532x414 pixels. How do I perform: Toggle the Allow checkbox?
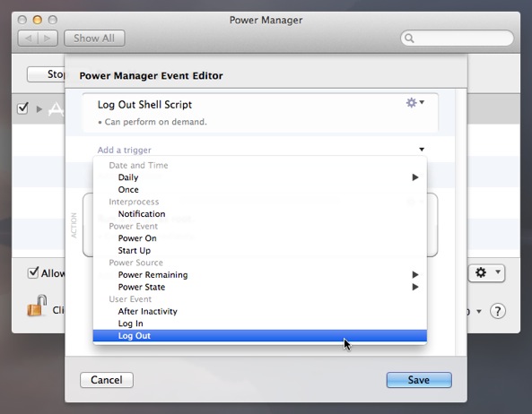click(x=33, y=272)
